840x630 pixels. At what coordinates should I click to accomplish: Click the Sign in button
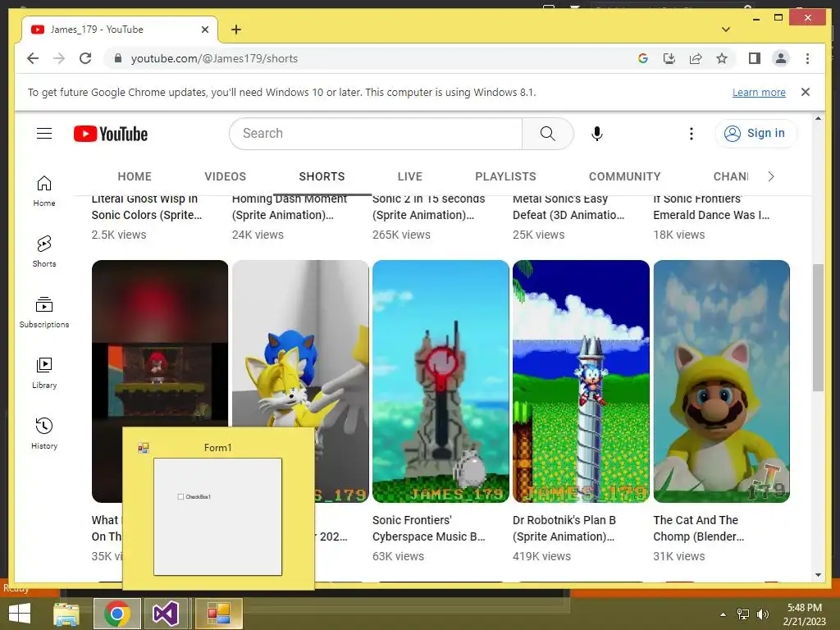pos(756,134)
